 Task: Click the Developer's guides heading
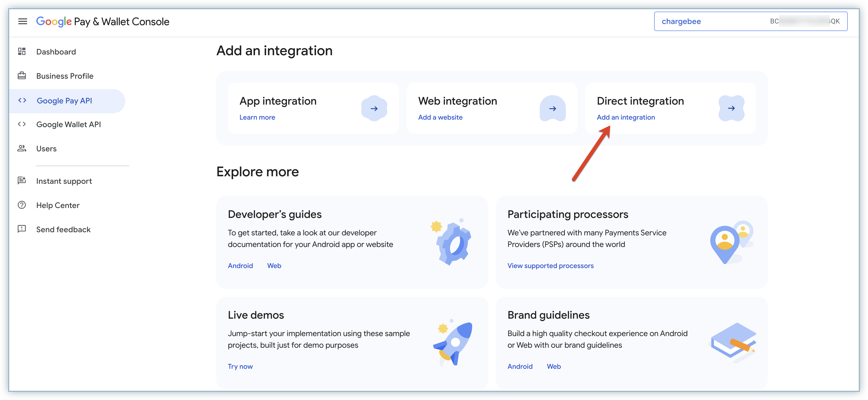275,215
